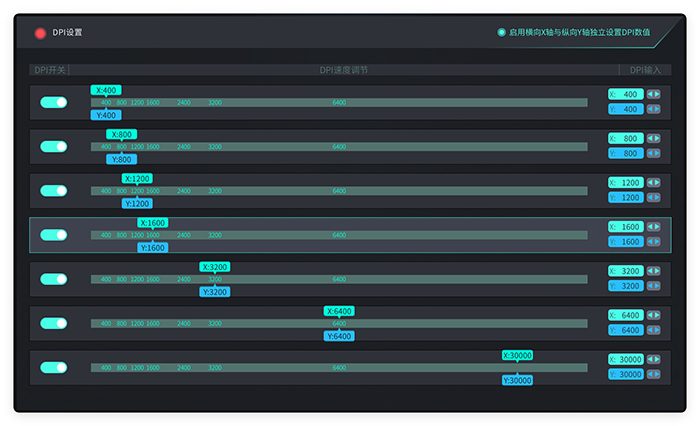The image size is (700, 426).
Task: Disable the 1600 DPI level switch
Action: pyautogui.click(x=53, y=235)
